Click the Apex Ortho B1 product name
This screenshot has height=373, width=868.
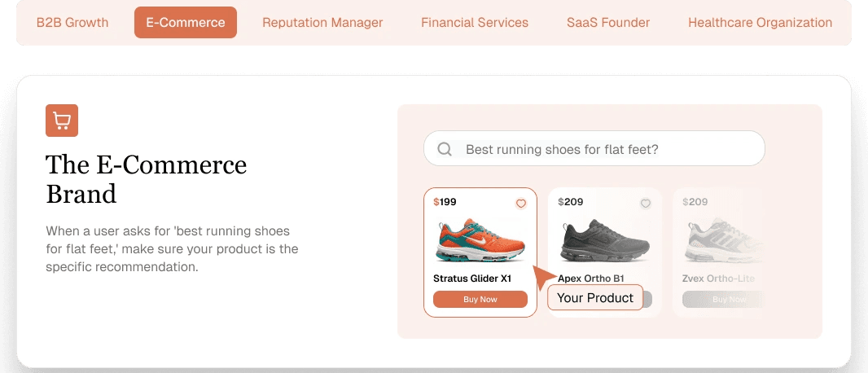591,279
